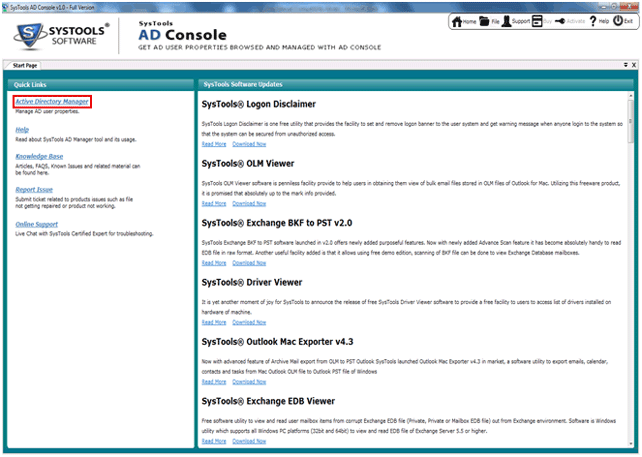Open the Support toolbar item
This screenshot has height=457, width=642.
[515, 21]
